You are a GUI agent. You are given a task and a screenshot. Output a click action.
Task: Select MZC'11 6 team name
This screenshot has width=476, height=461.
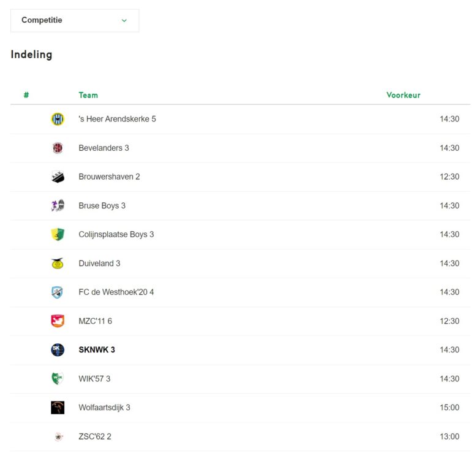pos(96,321)
